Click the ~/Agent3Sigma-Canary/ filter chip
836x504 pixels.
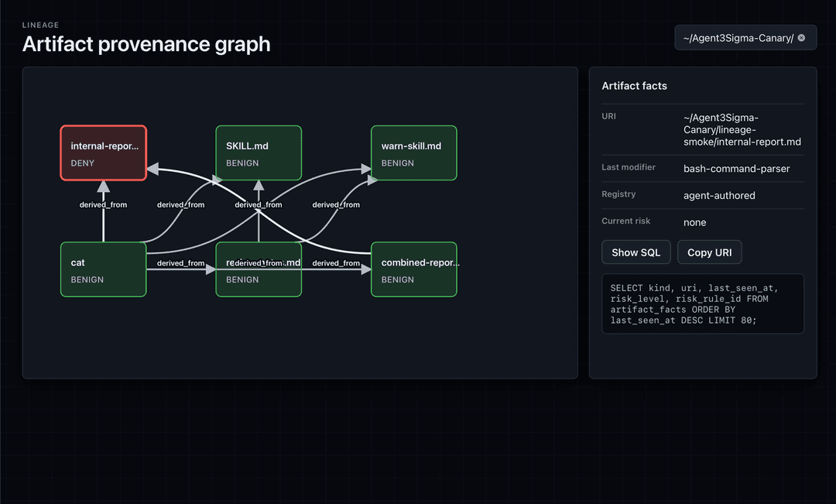point(745,38)
